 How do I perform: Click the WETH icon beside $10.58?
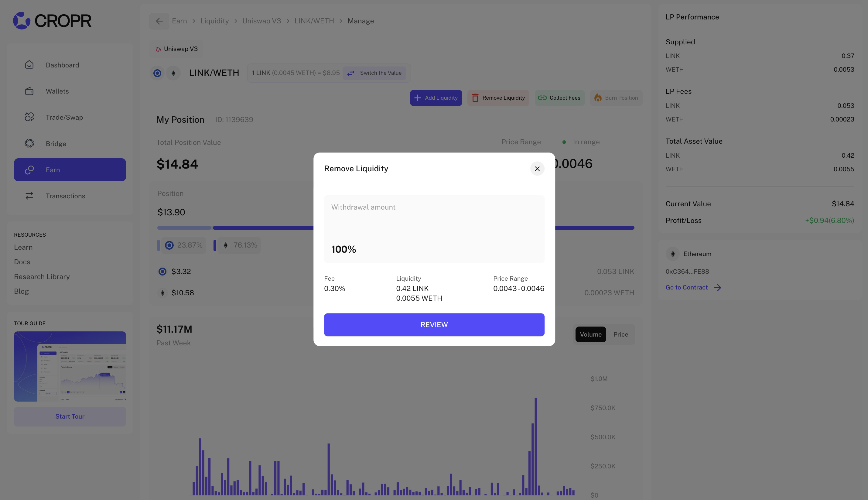click(x=162, y=293)
